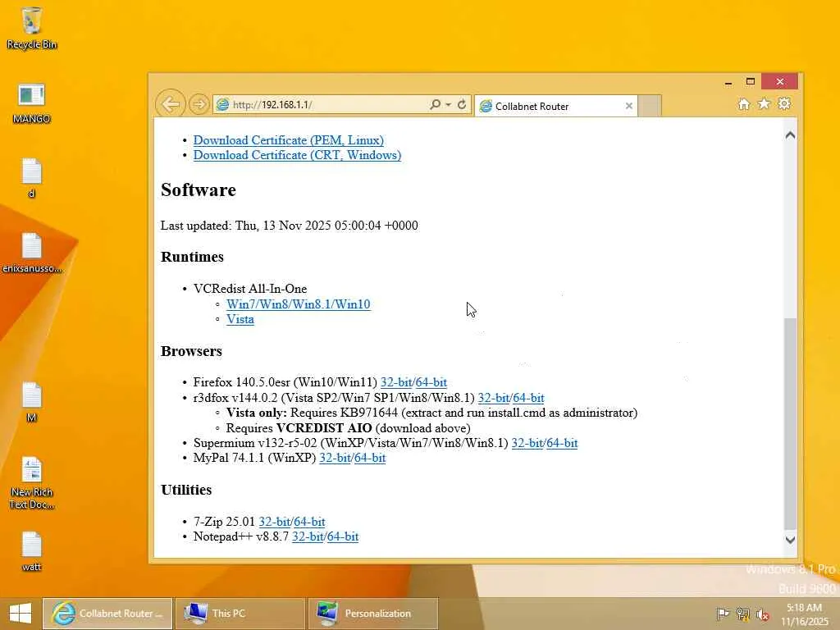The width and height of the screenshot is (840, 630).
Task: Click the Requires VCREDIST AIO note
Action: (x=348, y=428)
